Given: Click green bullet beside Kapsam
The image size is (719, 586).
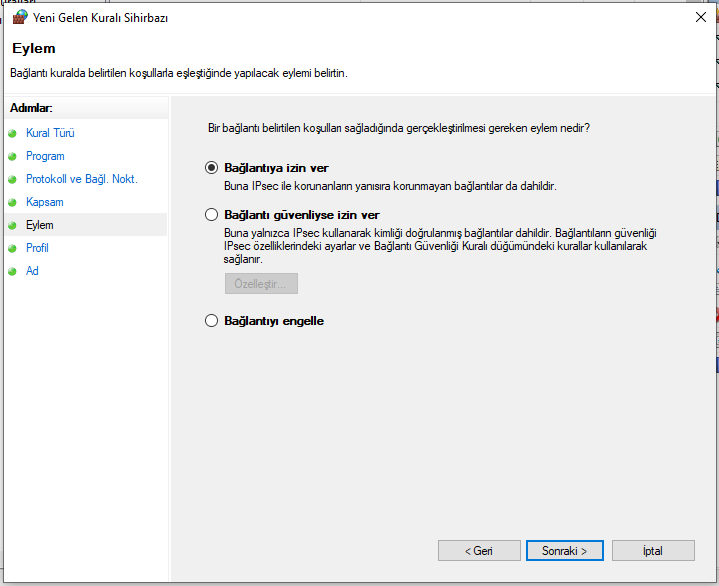Looking at the screenshot, I should (x=12, y=202).
